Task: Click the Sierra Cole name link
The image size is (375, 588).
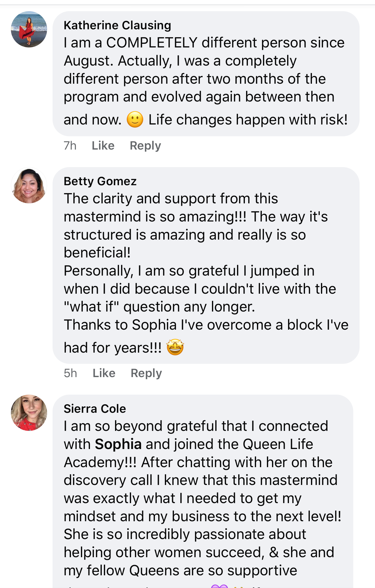Action: (x=95, y=409)
